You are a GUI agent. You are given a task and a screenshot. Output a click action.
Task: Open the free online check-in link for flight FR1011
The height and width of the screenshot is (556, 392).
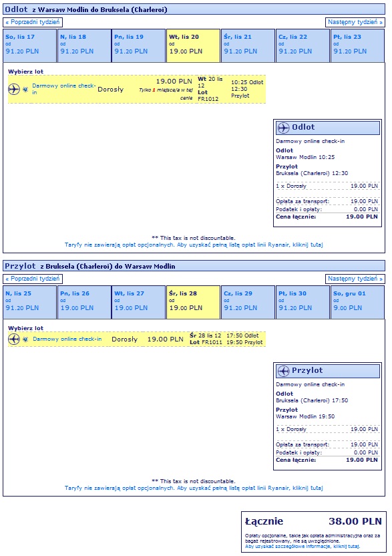coord(67,339)
